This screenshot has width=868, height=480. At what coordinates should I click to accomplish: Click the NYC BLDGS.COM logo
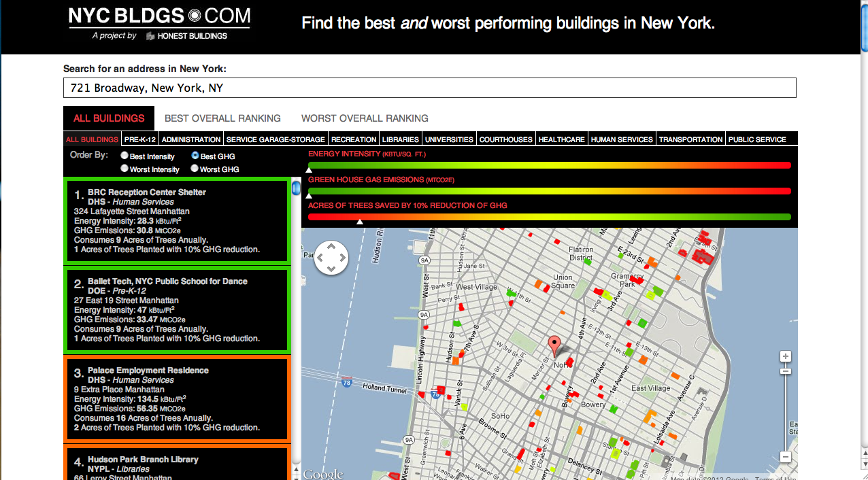(159, 16)
